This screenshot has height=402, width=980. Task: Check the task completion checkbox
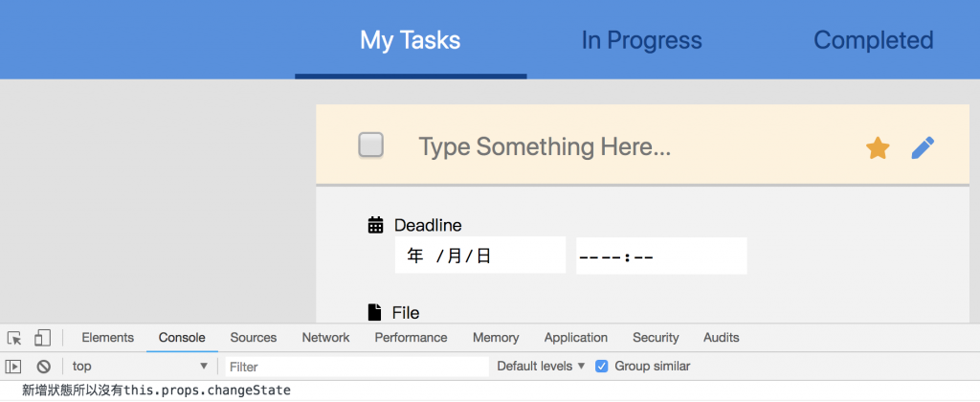[370, 145]
